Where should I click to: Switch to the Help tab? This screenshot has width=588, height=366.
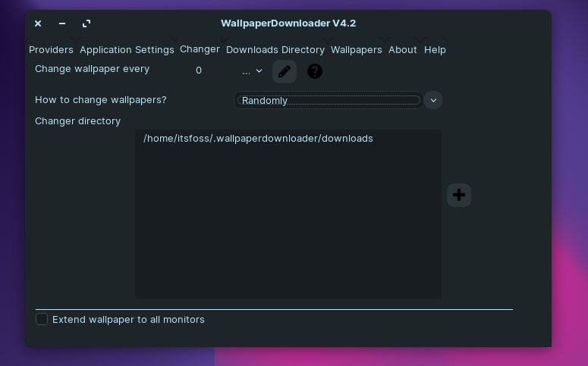pyautogui.click(x=435, y=50)
